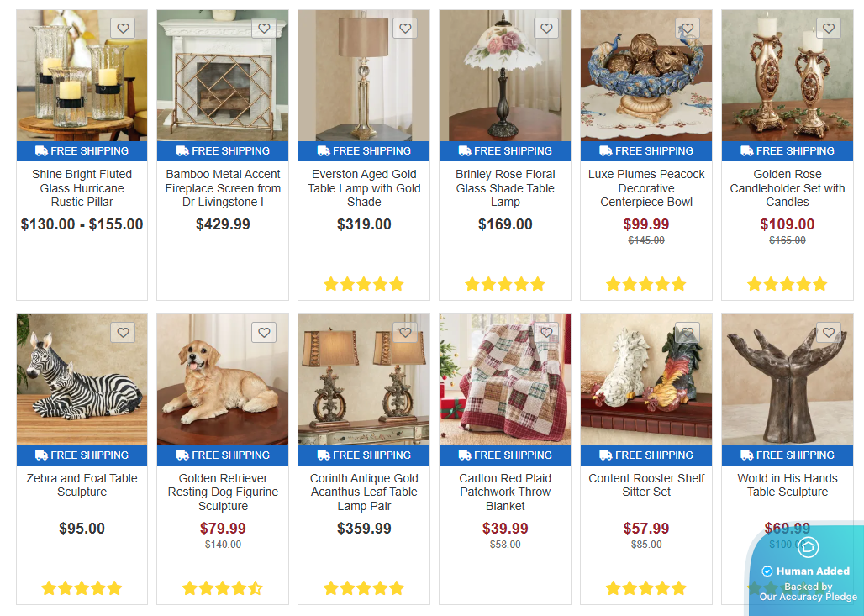The image size is (864, 616).
Task: Click heart icon on Golden Rose Candleholder Set
Action: click(828, 28)
